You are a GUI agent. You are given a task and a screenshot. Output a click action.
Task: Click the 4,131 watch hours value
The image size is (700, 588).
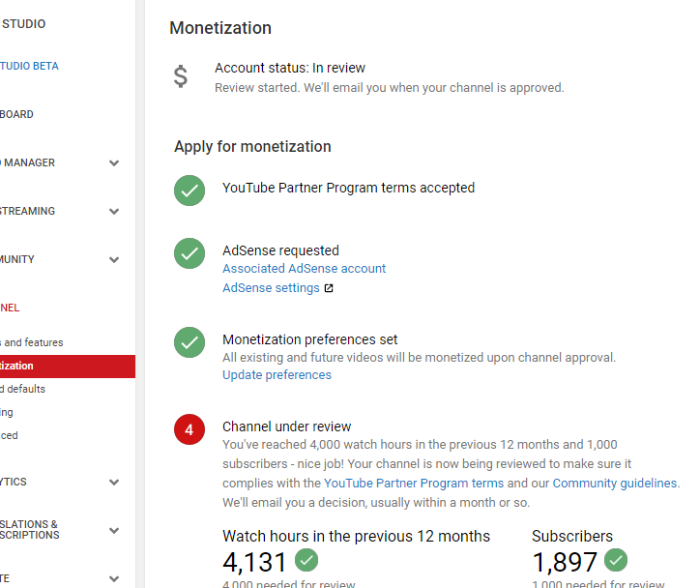tap(254, 562)
